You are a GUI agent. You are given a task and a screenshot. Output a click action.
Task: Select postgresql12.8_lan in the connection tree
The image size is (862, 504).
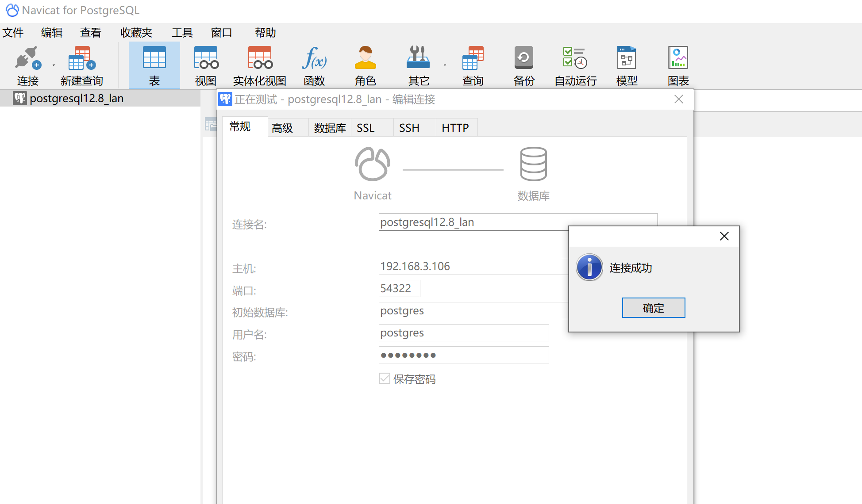point(76,99)
